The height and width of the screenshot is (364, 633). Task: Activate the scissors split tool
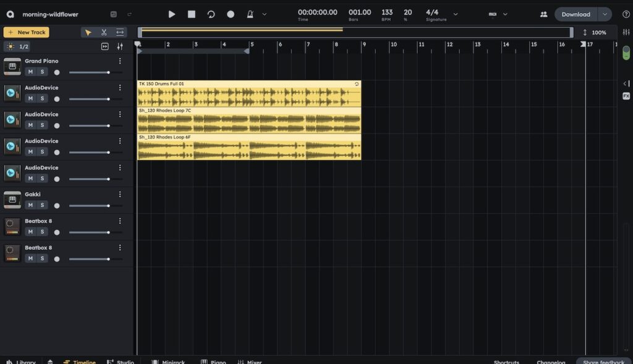(x=104, y=32)
